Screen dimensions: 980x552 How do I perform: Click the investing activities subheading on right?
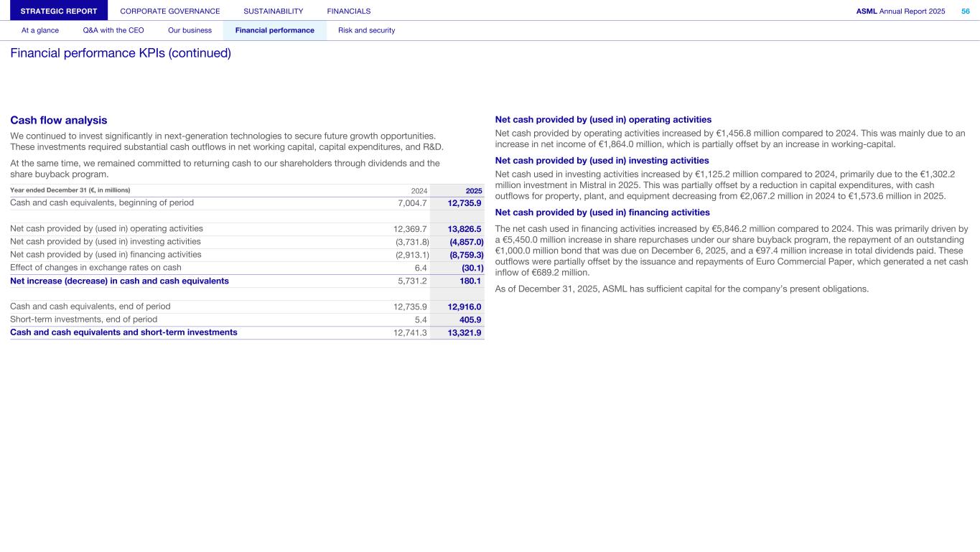(602, 160)
